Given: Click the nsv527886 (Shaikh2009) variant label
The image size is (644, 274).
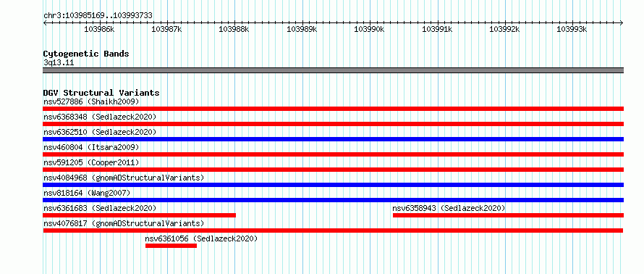Looking at the screenshot, I should pyautogui.click(x=91, y=101).
